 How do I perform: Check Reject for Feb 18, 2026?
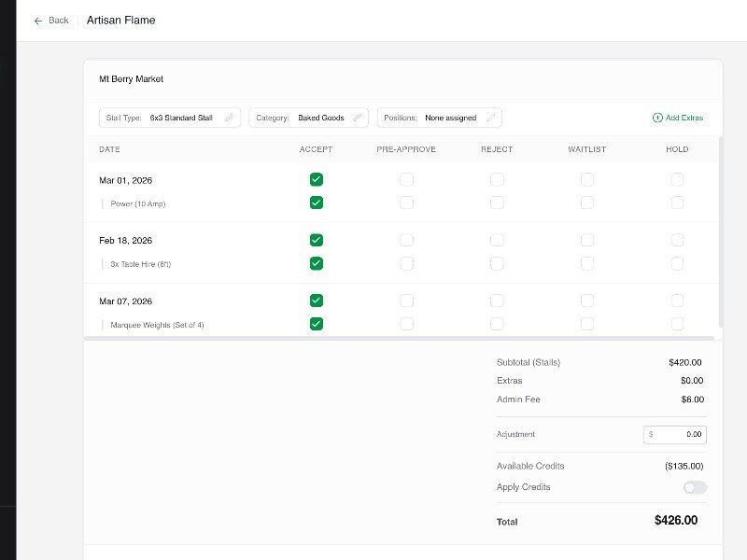coord(497,240)
